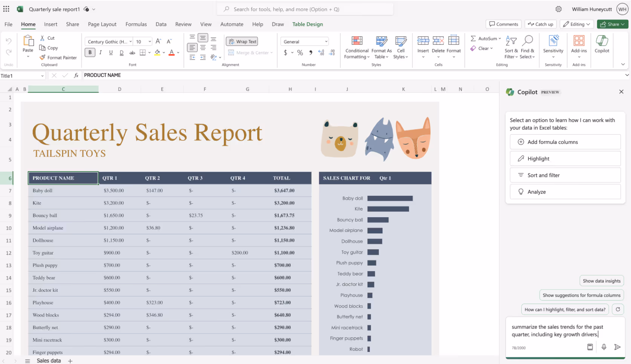Switch to the Page Layout tab
Viewport: 631px width, 364px height.
click(102, 24)
